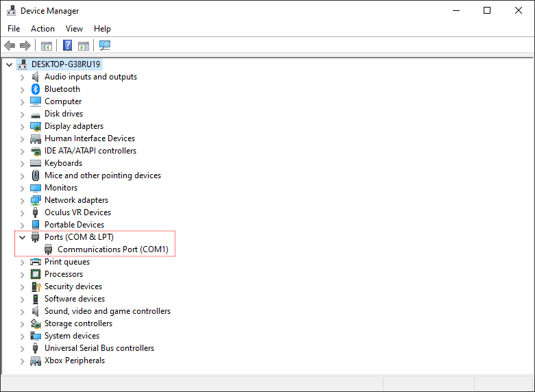Select the Ports (COM & LPT) label
This screenshot has height=392, width=535.
79,237
